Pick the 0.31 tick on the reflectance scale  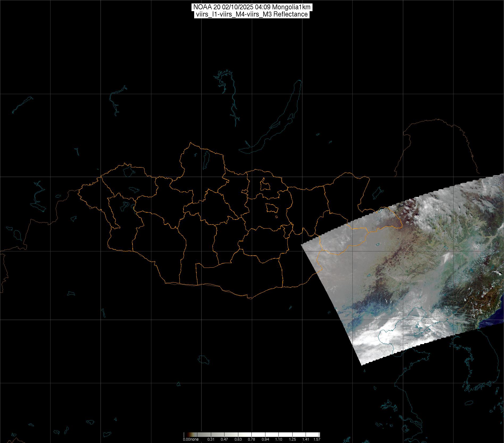point(211,439)
